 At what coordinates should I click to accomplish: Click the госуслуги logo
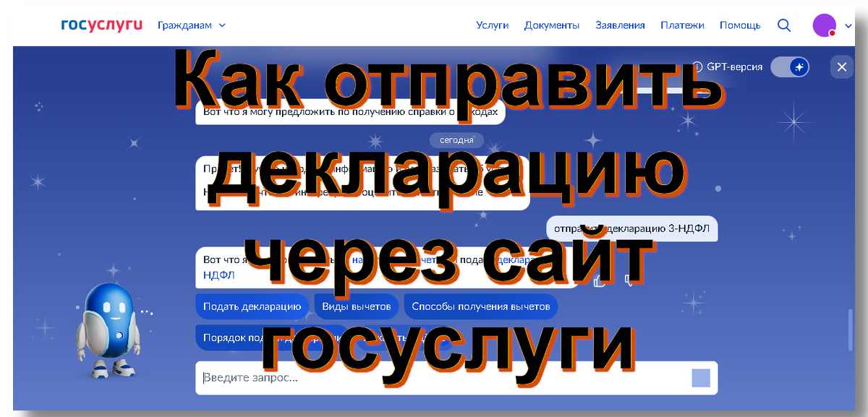101,24
